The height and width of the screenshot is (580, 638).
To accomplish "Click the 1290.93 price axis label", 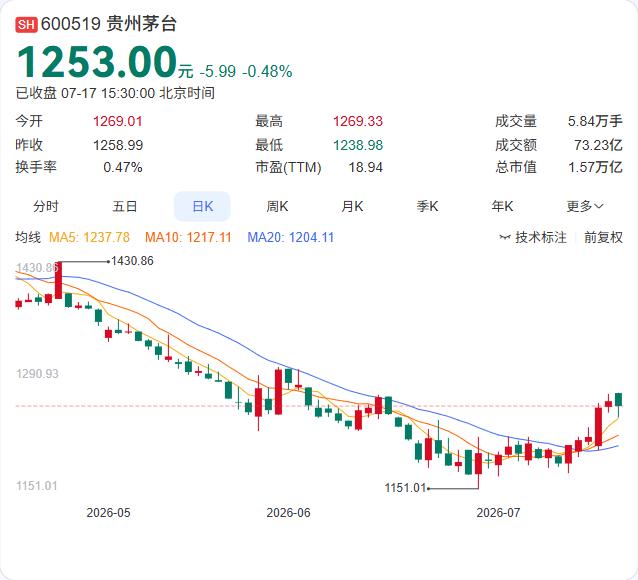I will pos(37,374).
